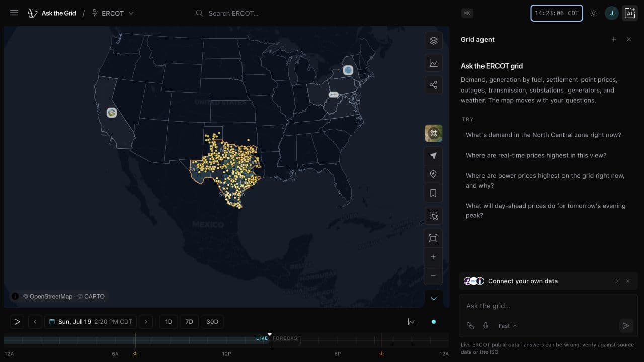Click the cyan live status dot
This screenshot has height=362, width=644.
(x=434, y=322)
